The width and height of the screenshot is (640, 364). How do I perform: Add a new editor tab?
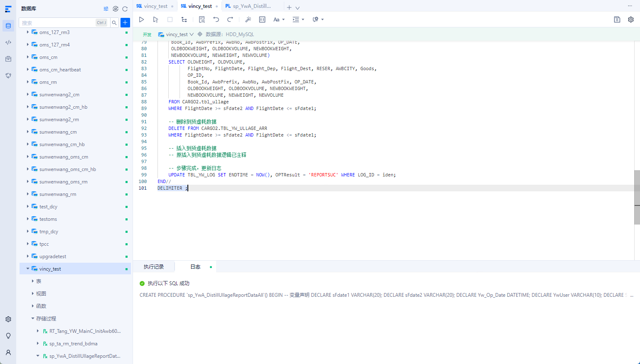[289, 7]
